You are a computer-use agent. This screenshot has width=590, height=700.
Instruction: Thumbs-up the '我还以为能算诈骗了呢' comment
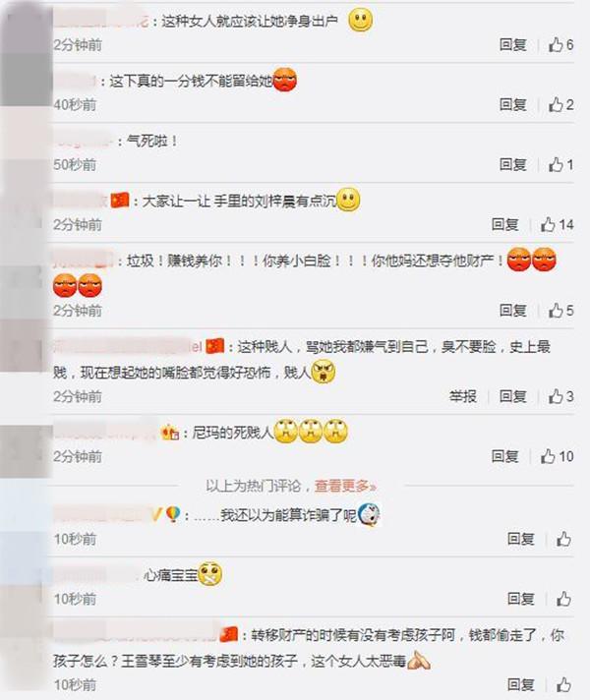(x=563, y=539)
